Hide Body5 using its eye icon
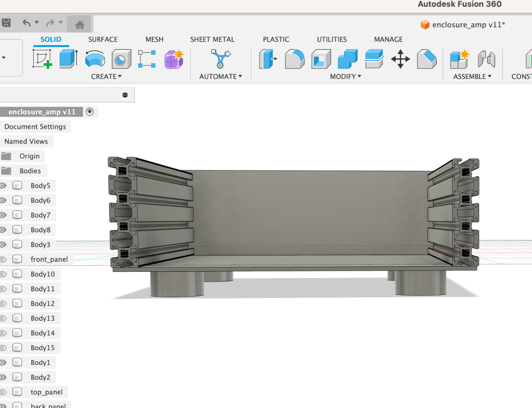The image size is (532, 408). point(3,185)
